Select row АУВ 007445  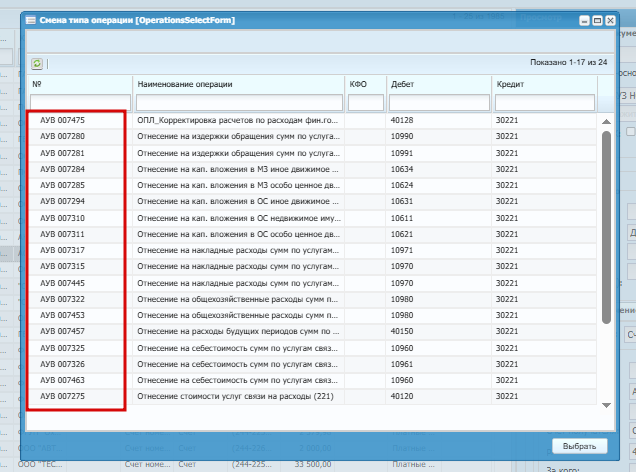point(312,283)
